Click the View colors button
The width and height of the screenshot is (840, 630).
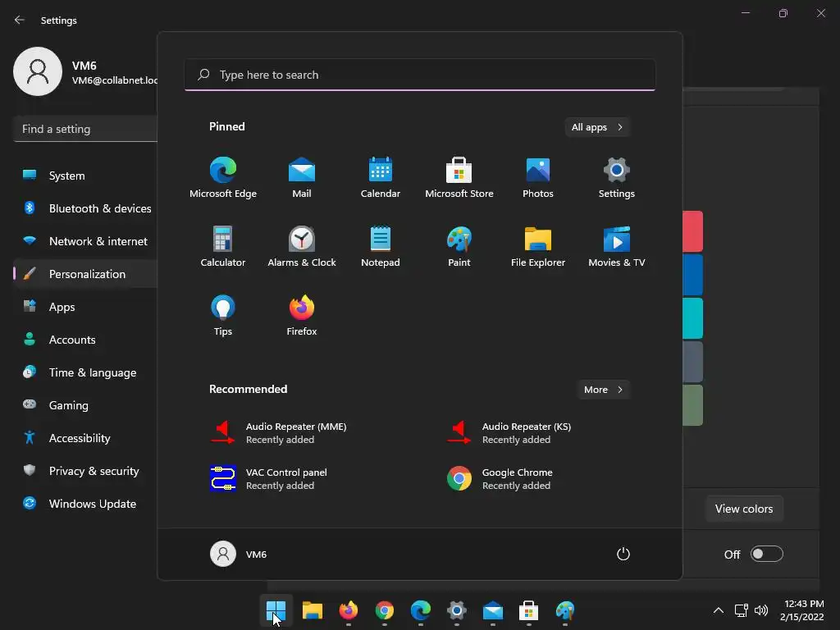(743, 509)
